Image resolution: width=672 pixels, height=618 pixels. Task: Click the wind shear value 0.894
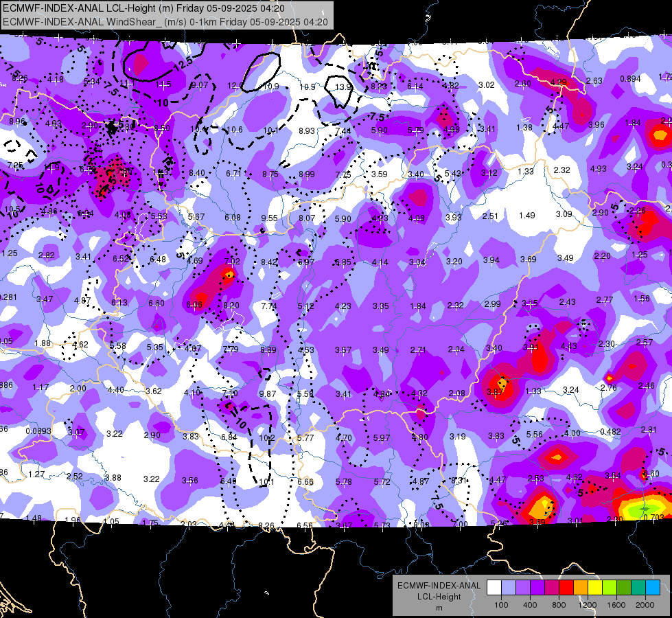tap(630, 79)
